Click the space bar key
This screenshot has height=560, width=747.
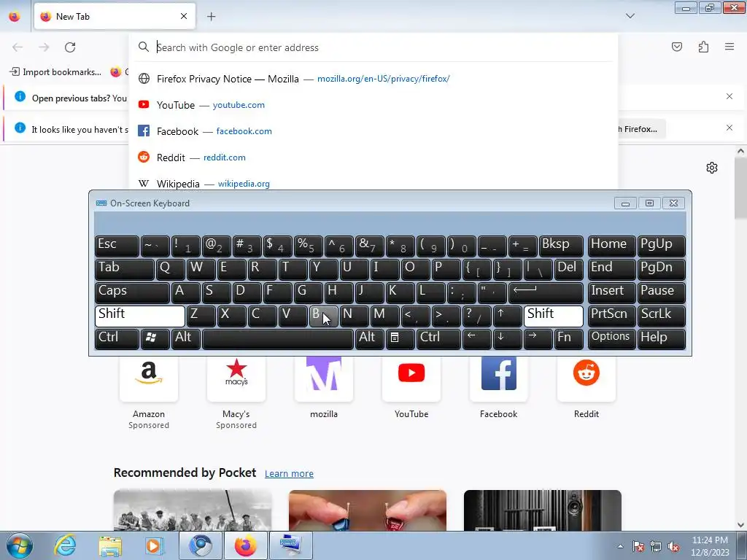point(278,339)
